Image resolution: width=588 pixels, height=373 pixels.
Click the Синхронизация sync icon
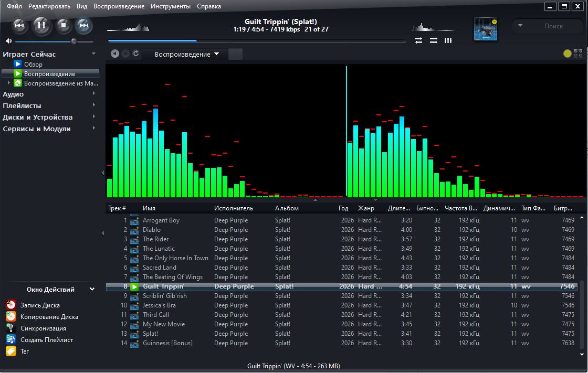(11, 328)
